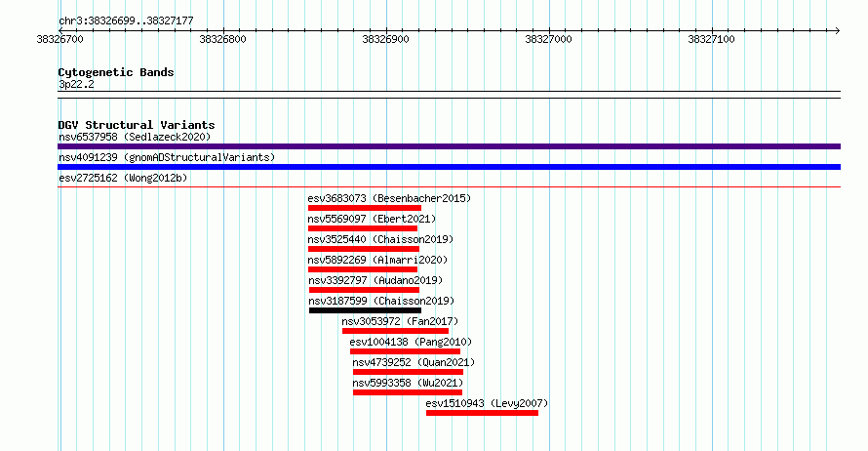Click chr3:38326699..38327177 region label
Screen dimensions: 868x451
click(x=126, y=21)
